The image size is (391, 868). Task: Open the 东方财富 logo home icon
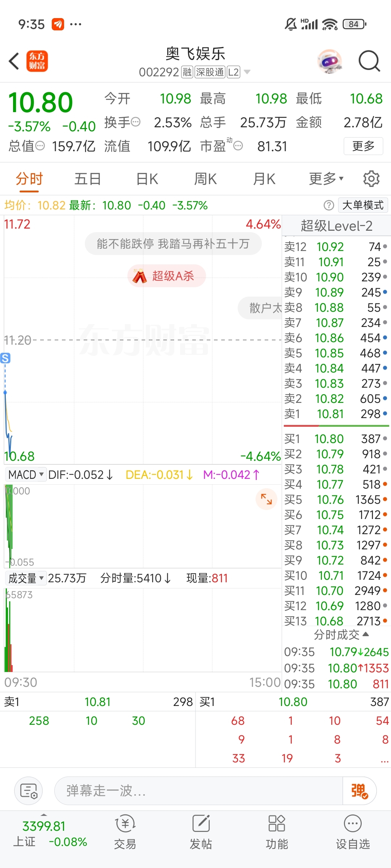click(x=37, y=61)
